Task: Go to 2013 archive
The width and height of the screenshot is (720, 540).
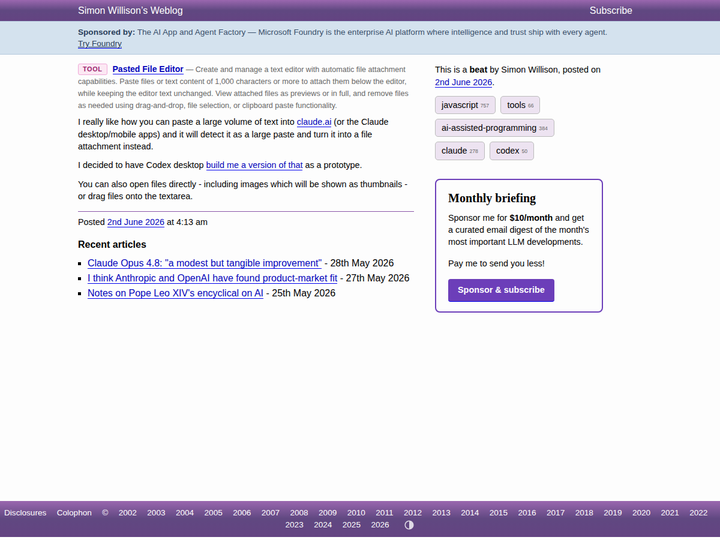Action: point(441,512)
